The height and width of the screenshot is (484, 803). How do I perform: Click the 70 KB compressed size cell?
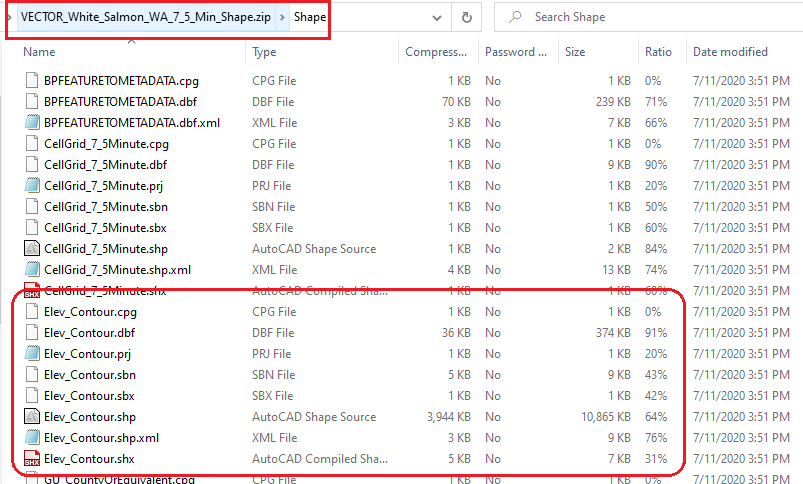point(456,101)
